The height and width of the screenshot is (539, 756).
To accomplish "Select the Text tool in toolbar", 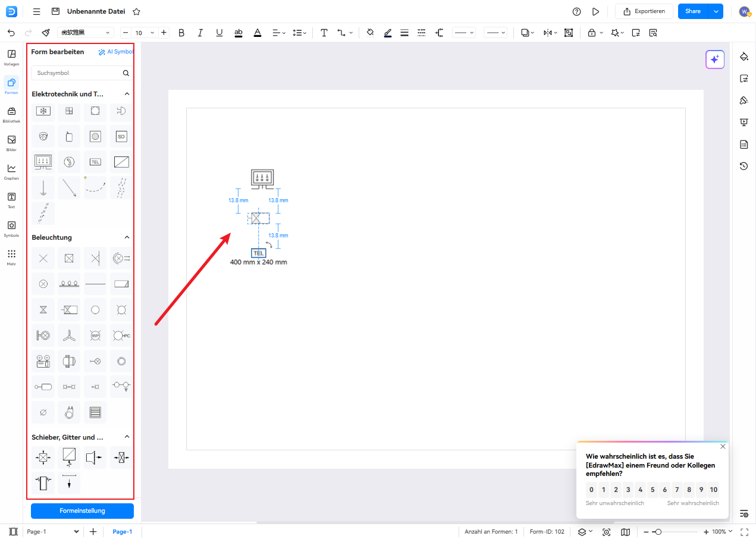I will click(x=324, y=33).
